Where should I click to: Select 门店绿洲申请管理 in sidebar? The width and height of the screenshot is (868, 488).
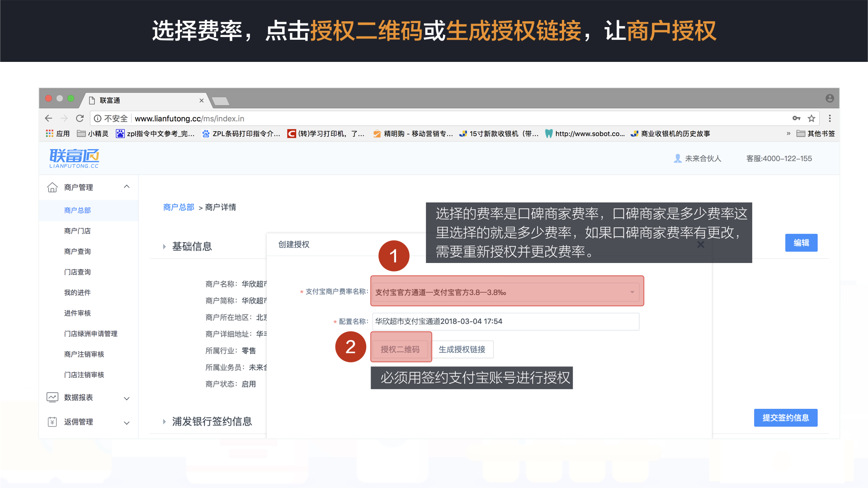pyautogui.click(x=90, y=333)
